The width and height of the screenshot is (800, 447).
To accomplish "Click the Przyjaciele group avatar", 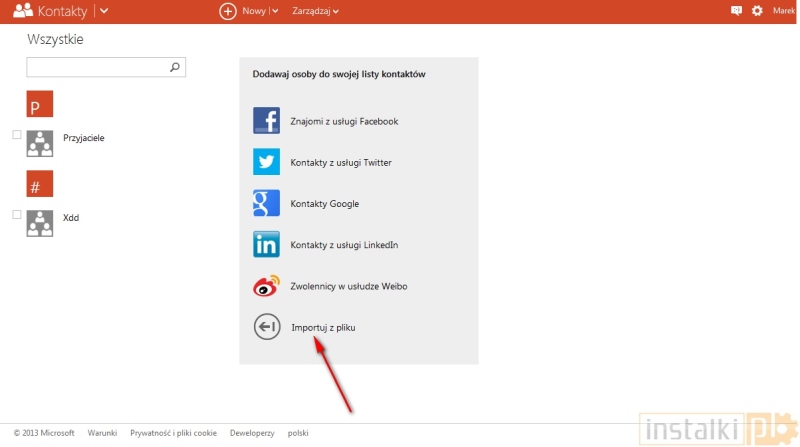I will (40, 143).
